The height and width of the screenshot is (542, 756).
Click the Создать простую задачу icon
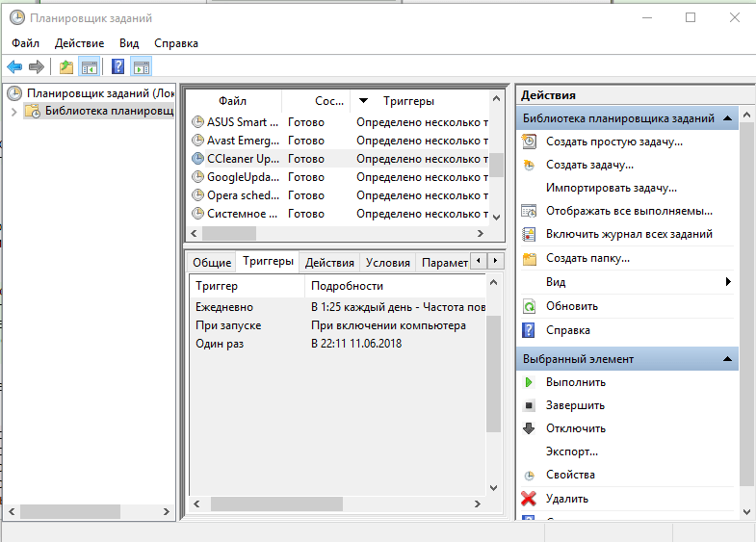click(x=529, y=142)
